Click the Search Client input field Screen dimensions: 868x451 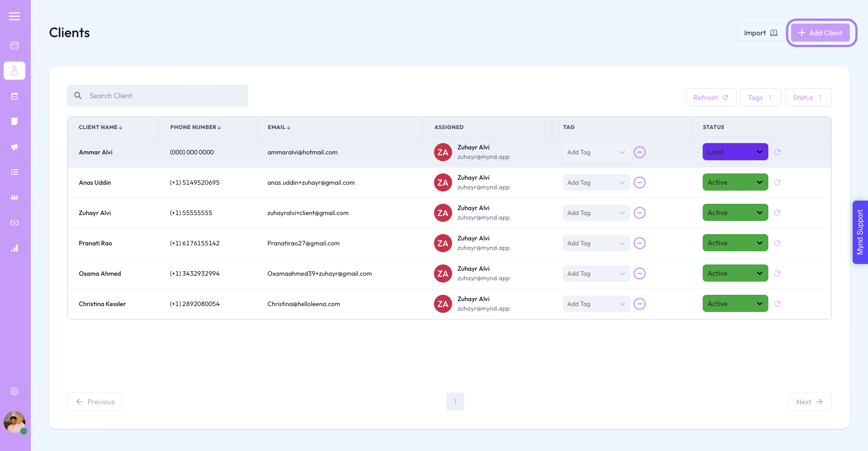158,96
